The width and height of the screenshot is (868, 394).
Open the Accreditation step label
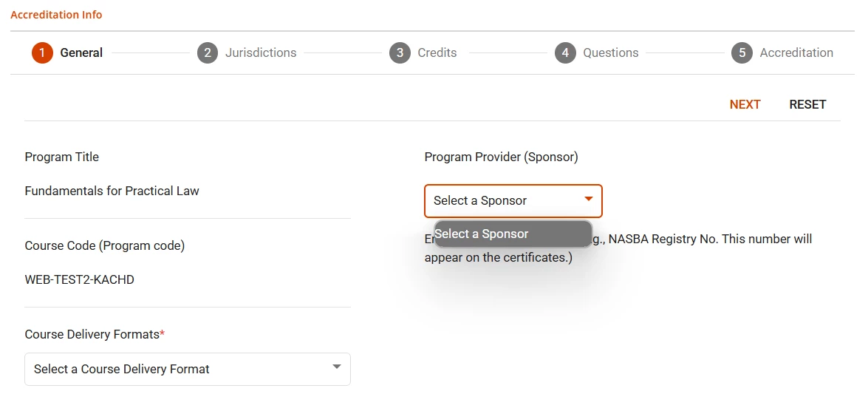(796, 52)
